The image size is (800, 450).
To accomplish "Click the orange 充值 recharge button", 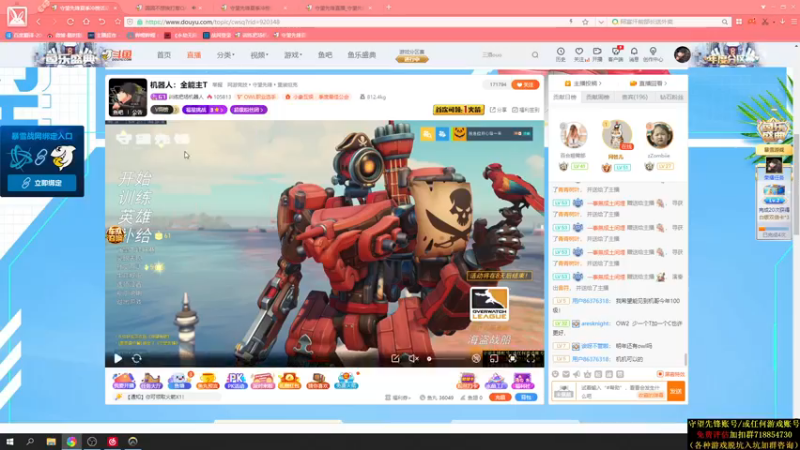I will [x=500, y=397].
